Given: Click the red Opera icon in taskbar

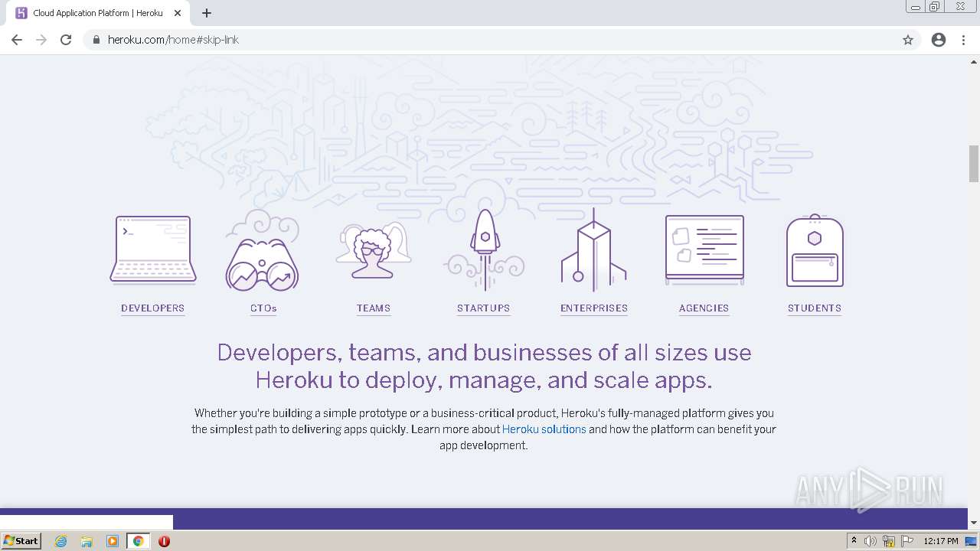Looking at the screenshot, I should [164, 541].
